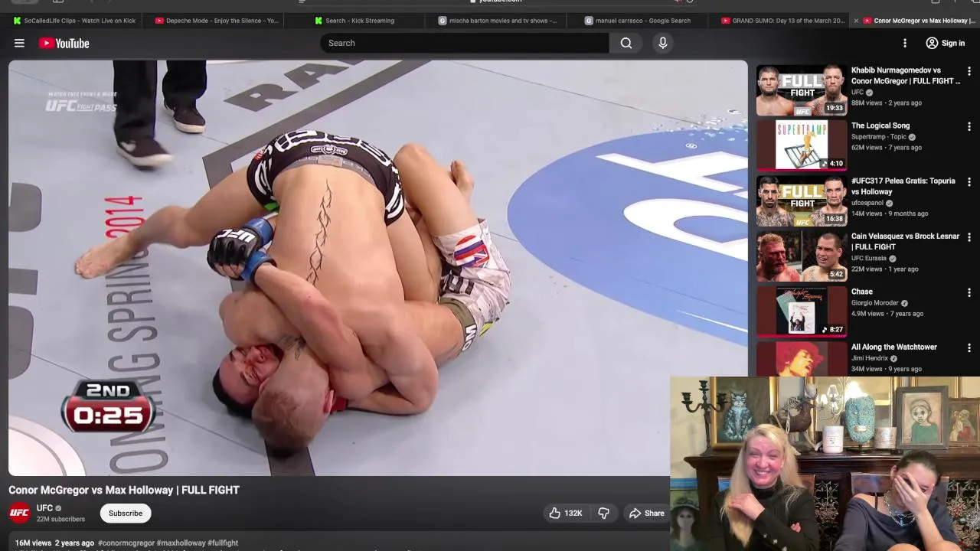980x551 pixels.
Task: Switch to Search - Kick Streaming tab
Action: tap(354, 21)
